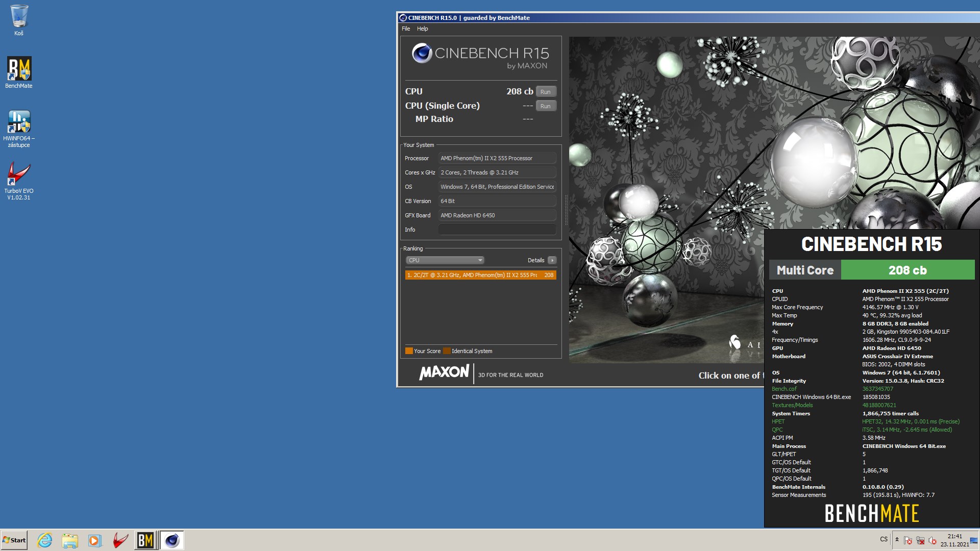Open the File menu in Cinebench
980x551 pixels.
[x=406, y=29]
